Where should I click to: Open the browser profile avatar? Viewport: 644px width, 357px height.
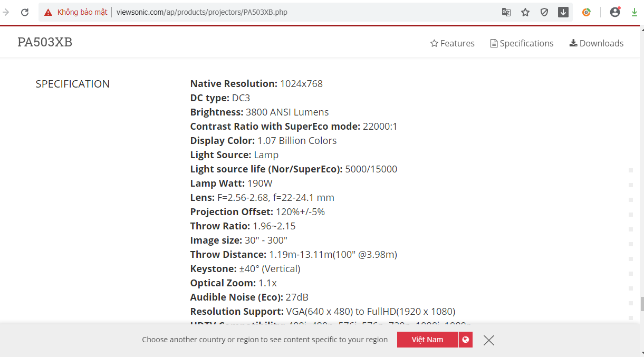(x=615, y=12)
